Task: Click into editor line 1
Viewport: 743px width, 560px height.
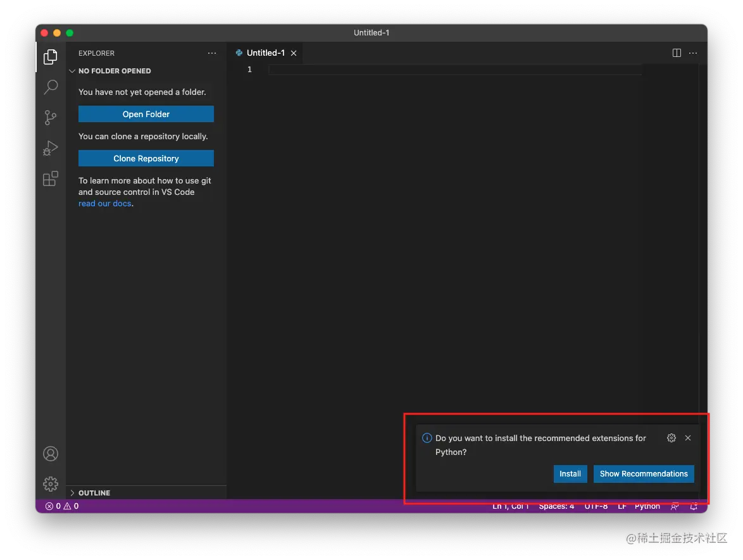Action: point(455,70)
